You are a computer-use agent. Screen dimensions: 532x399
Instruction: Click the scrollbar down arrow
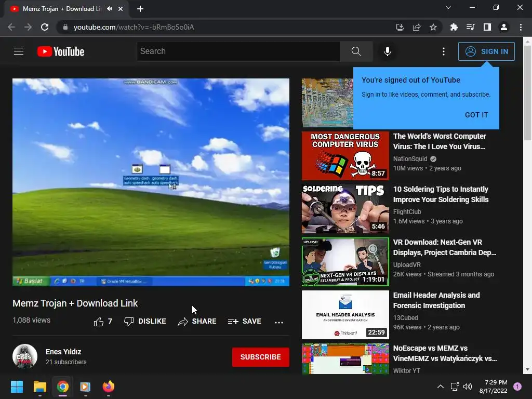(527, 369)
